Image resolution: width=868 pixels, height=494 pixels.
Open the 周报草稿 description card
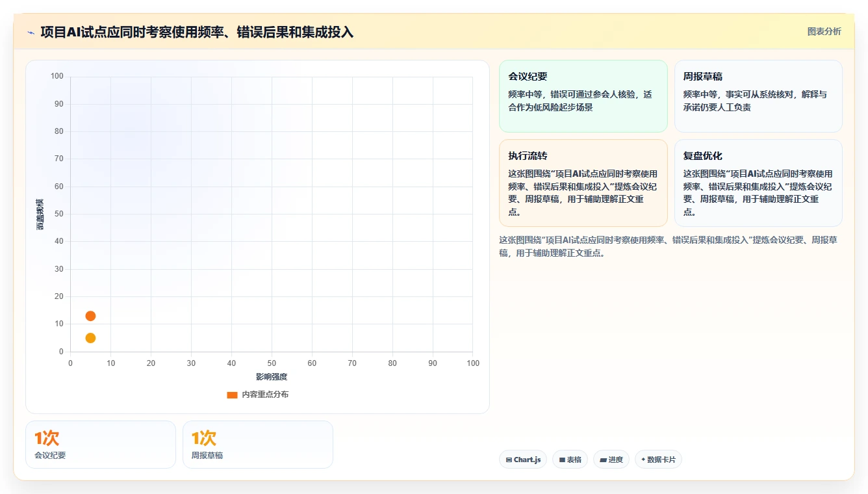[758, 96]
